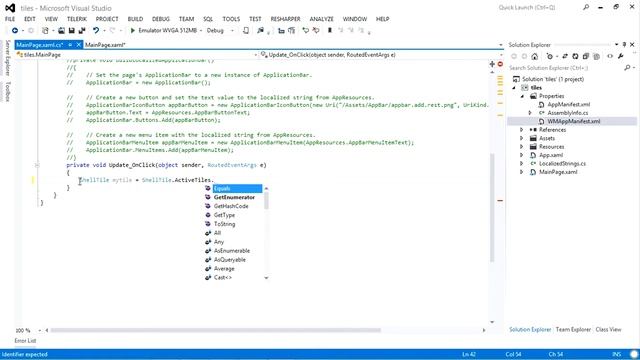
Task: Expand the Resources folder arrow
Action: click(522, 147)
